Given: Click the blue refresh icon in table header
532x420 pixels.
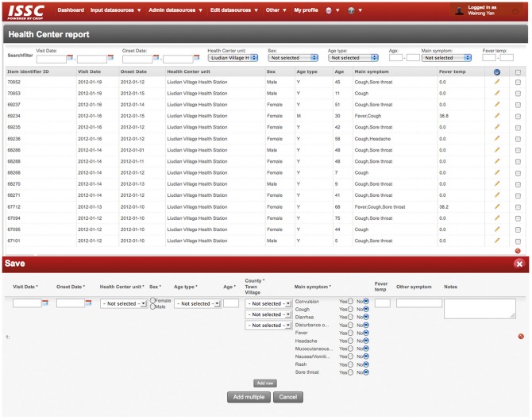Looking at the screenshot, I should pos(497,72).
